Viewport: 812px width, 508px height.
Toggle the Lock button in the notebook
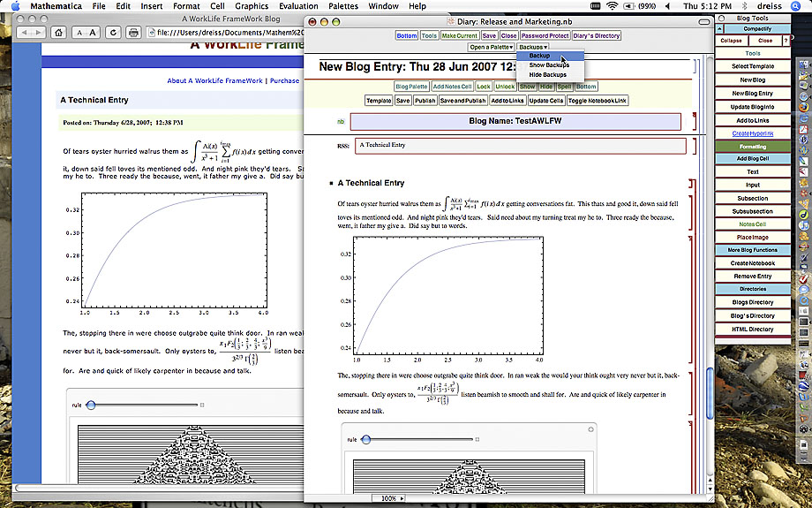484,87
